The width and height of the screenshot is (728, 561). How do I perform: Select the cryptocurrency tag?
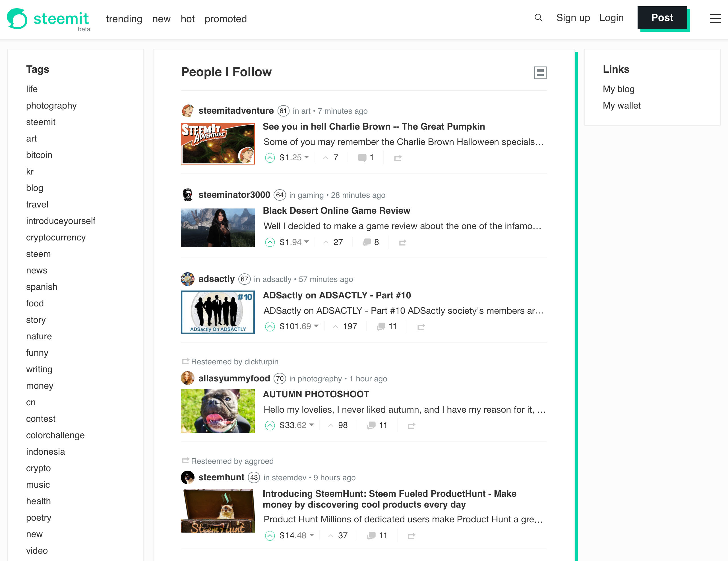[x=56, y=237]
